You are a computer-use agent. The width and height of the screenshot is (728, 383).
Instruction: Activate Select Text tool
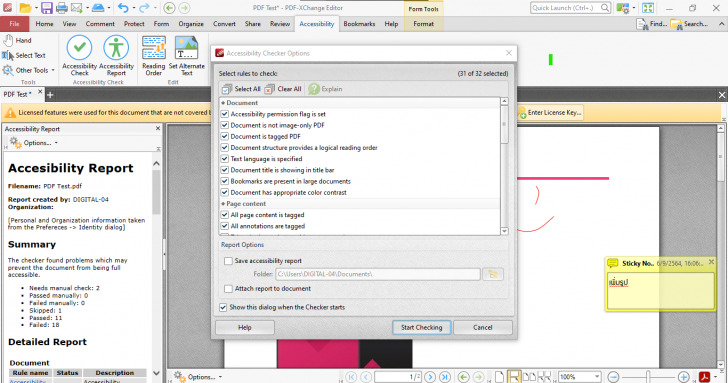point(24,55)
